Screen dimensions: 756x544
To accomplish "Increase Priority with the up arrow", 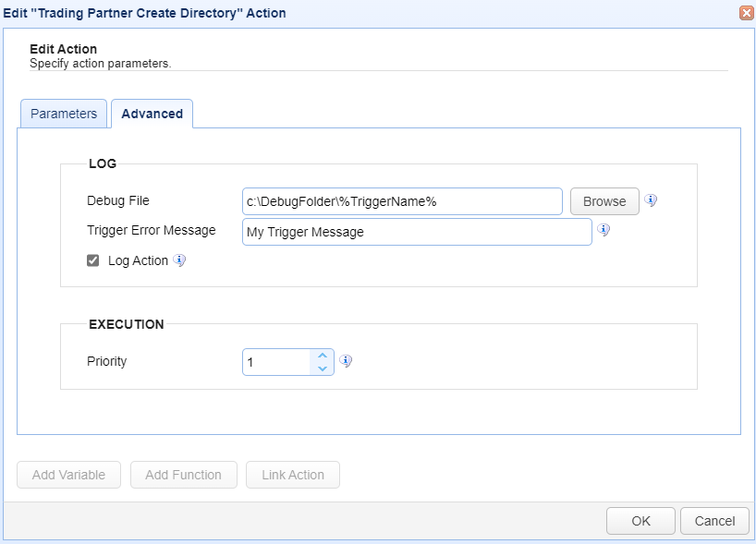I will coord(322,356).
